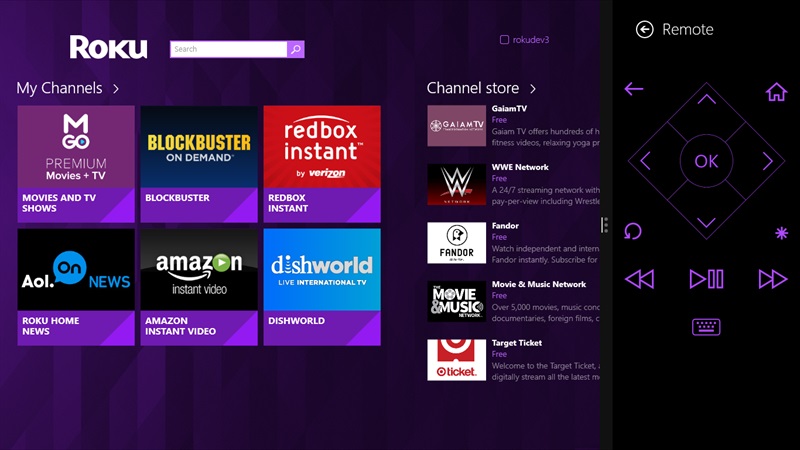The width and height of the screenshot is (800, 450).
Task: Tap the remote left arrow
Action: [645, 161]
